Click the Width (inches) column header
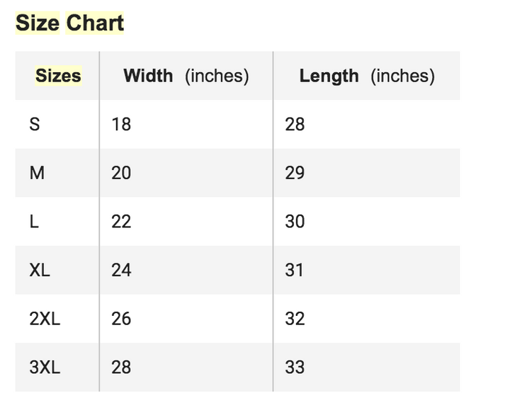The image size is (510, 420). 186,76
